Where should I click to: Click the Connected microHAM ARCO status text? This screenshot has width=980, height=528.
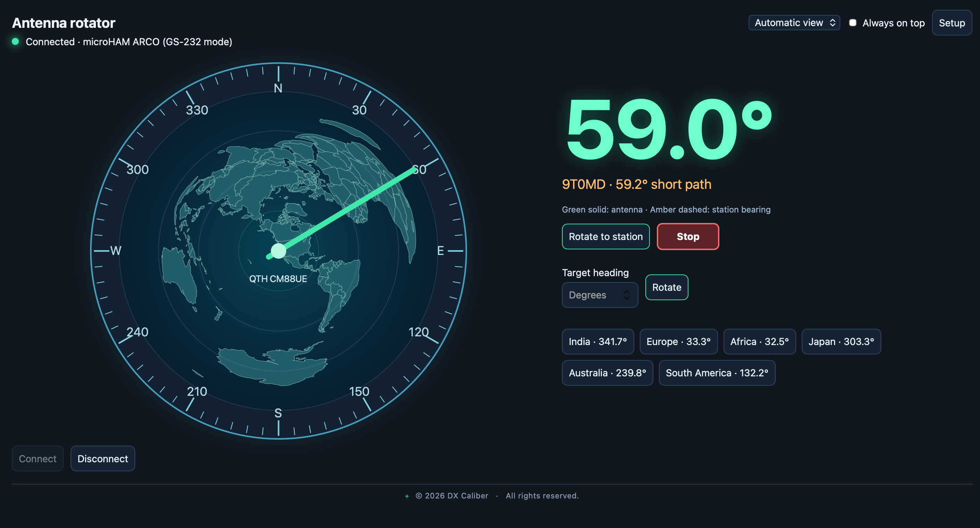point(129,41)
